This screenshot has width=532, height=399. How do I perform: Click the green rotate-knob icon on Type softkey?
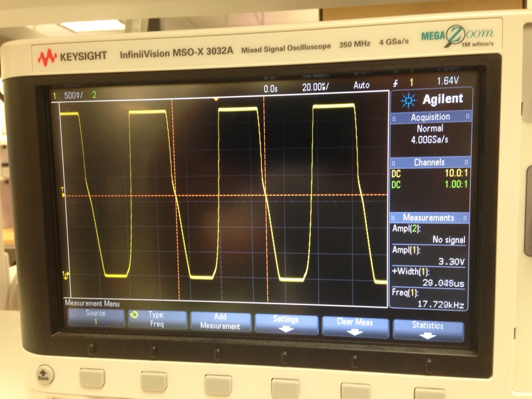(x=134, y=315)
